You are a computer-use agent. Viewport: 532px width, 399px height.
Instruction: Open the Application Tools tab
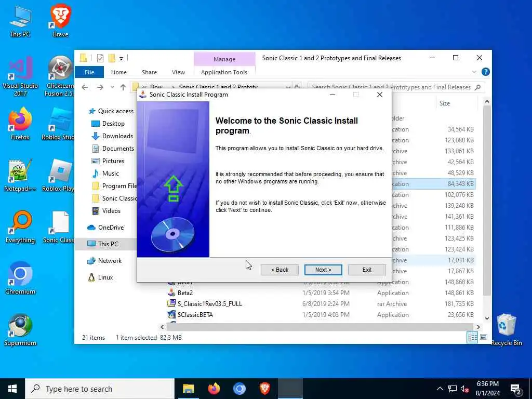click(x=224, y=72)
